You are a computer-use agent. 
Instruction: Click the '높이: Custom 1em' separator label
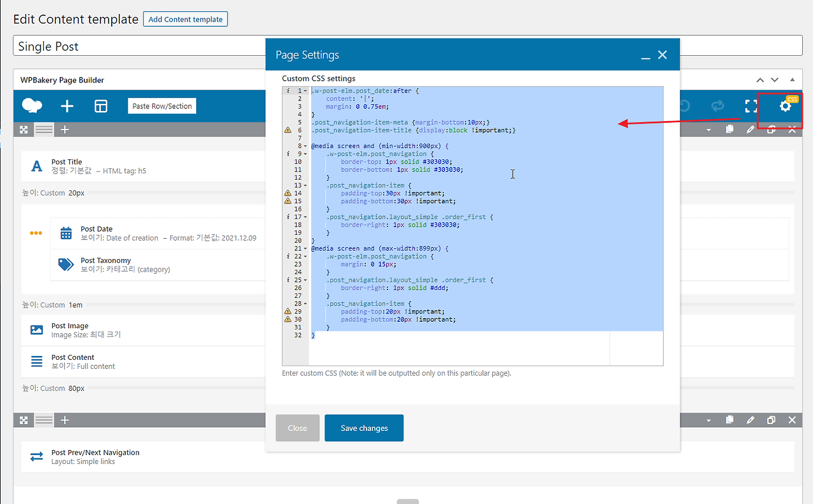53,305
